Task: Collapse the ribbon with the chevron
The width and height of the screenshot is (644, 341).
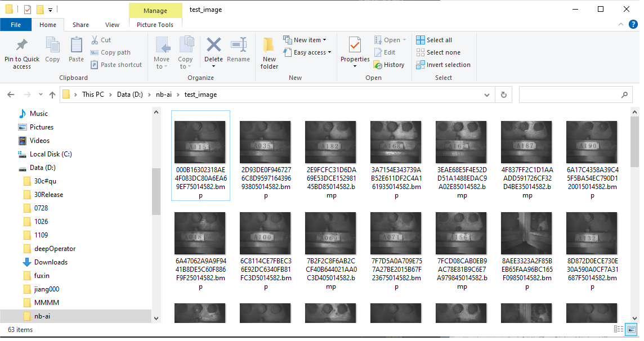Action: point(620,25)
